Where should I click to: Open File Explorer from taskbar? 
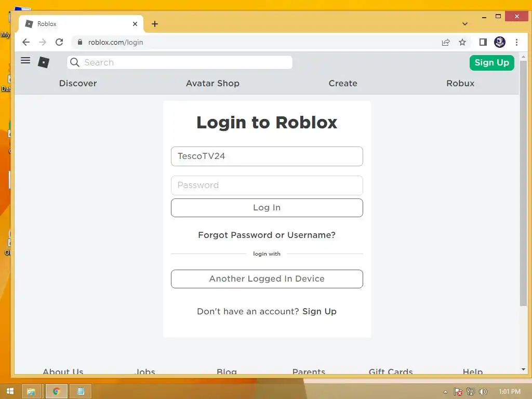[x=31, y=392]
